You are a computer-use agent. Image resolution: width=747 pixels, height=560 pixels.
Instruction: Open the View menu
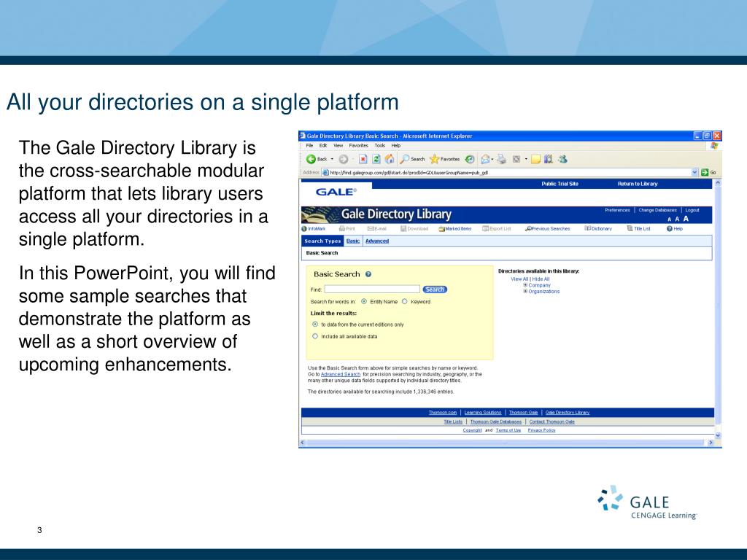click(x=338, y=146)
